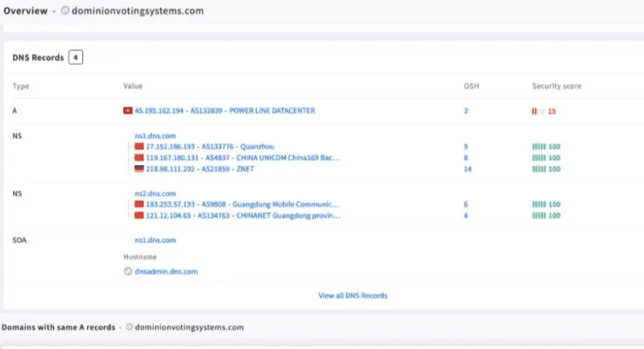The image size is (644, 349).
Task: Click the flag icon beside 119.167.180.131
Action: (138, 158)
